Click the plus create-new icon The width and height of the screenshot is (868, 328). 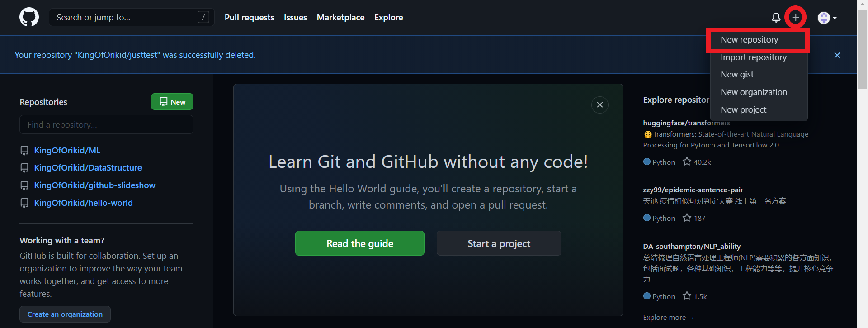click(795, 18)
